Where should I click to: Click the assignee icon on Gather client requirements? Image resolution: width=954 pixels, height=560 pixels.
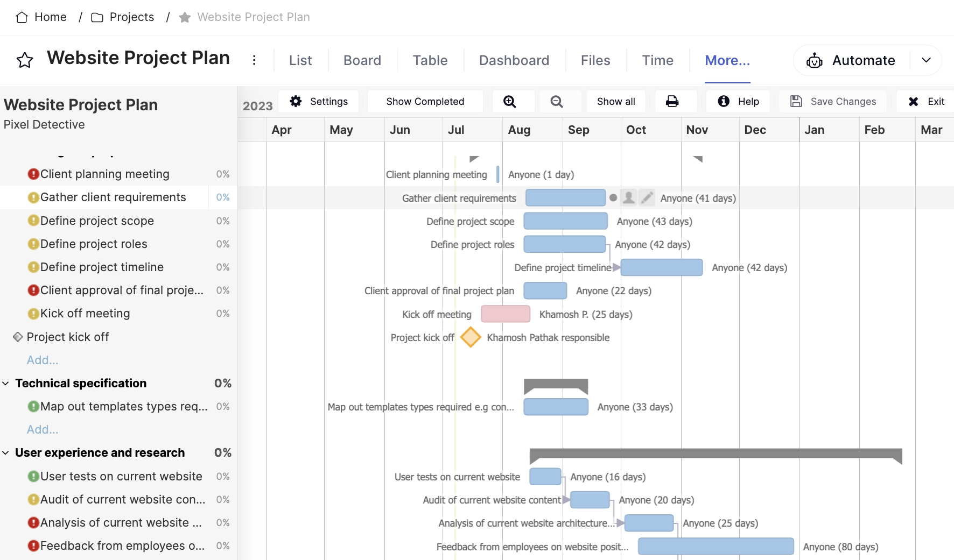click(628, 198)
